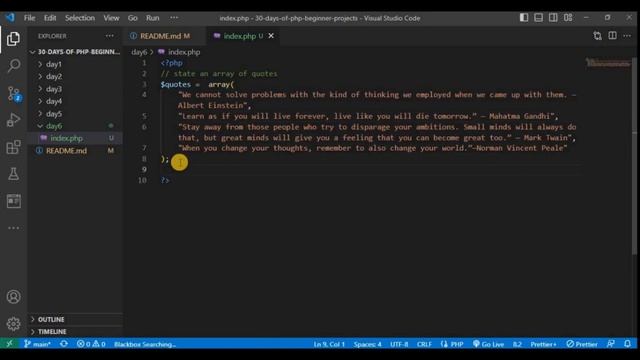The width and height of the screenshot is (640, 360).
Task: Change file encoding UTF-8
Action: 399,344
